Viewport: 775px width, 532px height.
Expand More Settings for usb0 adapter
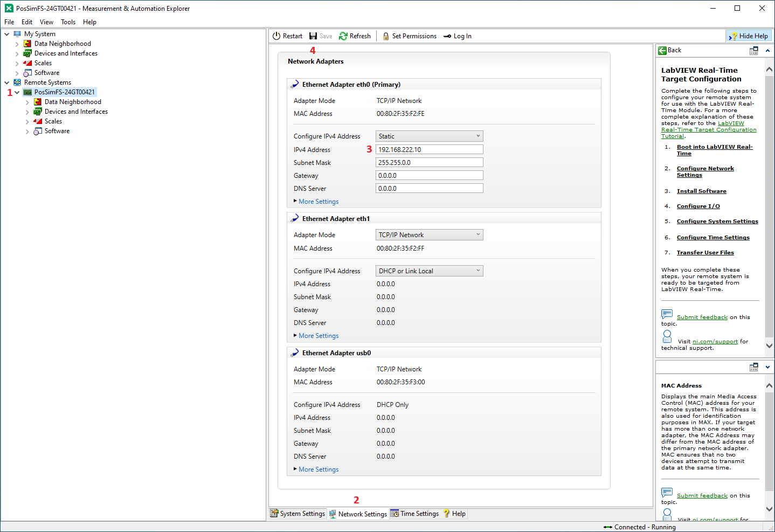pyautogui.click(x=316, y=469)
